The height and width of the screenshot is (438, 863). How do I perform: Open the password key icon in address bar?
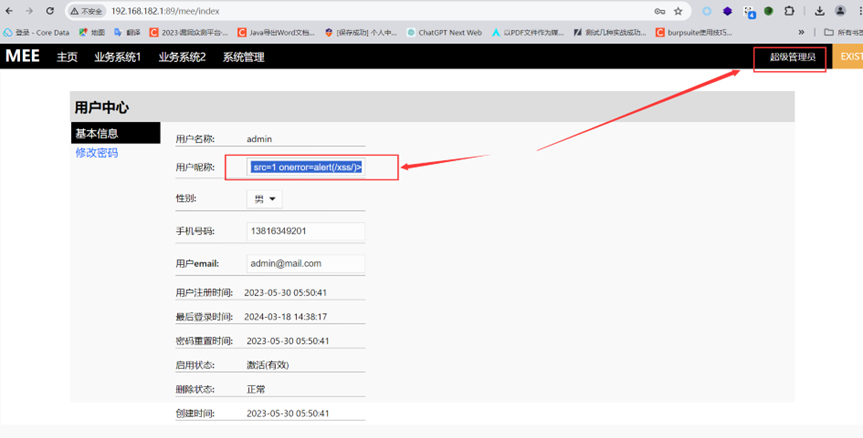click(x=659, y=11)
